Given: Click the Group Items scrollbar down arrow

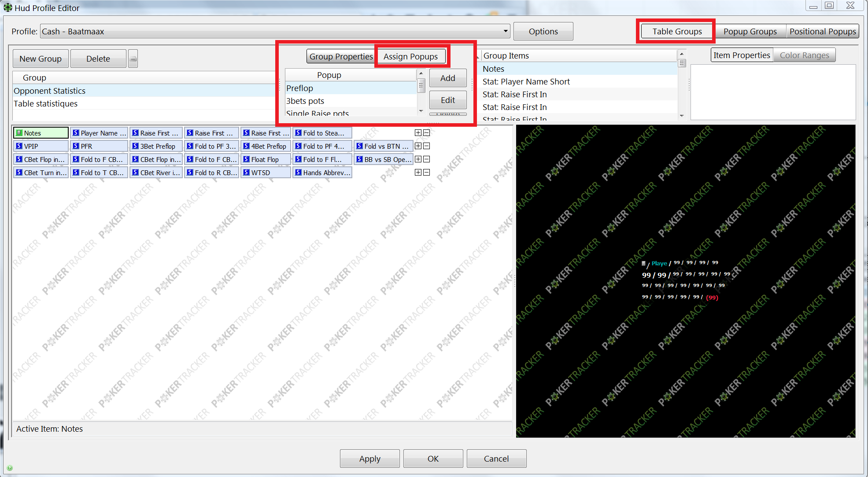Looking at the screenshot, I should tap(682, 116).
